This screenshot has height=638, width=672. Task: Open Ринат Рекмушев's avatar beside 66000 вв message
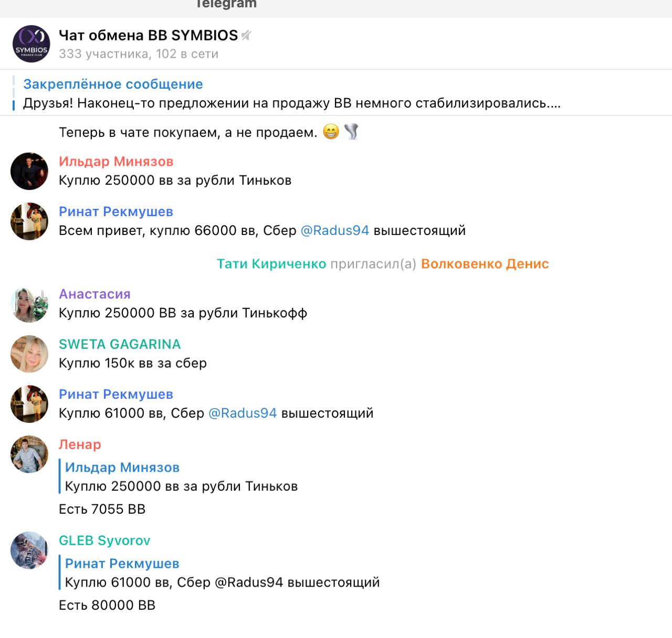pyautogui.click(x=29, y=221)
